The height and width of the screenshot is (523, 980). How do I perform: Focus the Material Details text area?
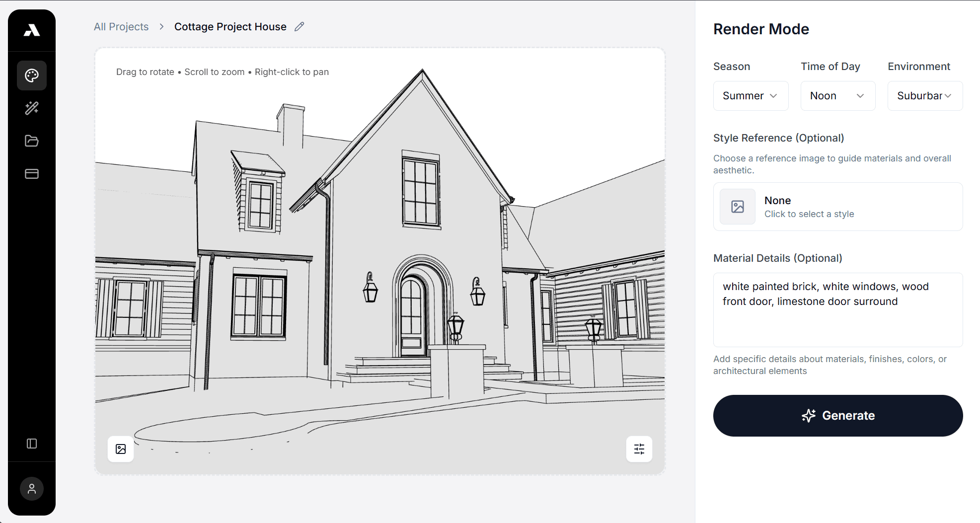[x=838, y=310]
